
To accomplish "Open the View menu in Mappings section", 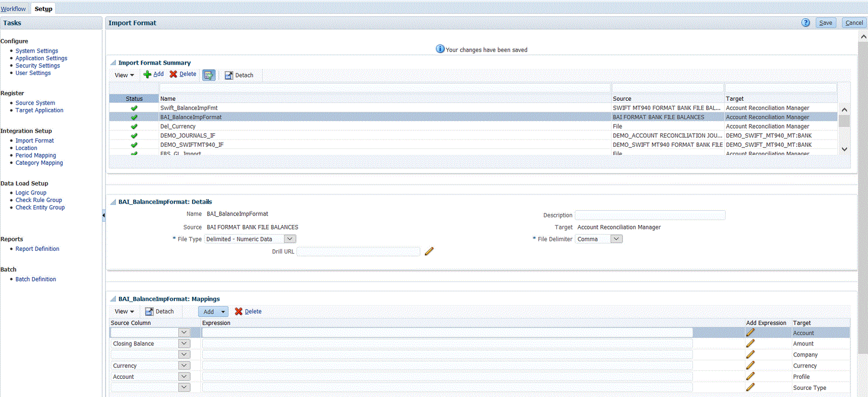I will point(124,312).
